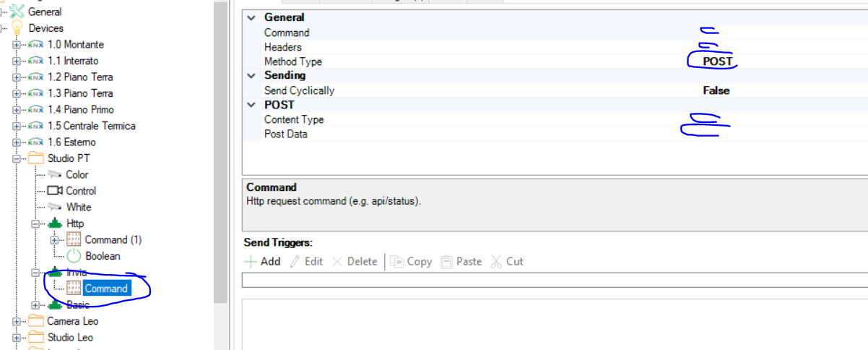Click the General tools icon
The width and height of the screenshot is (868, 350).
17,12
